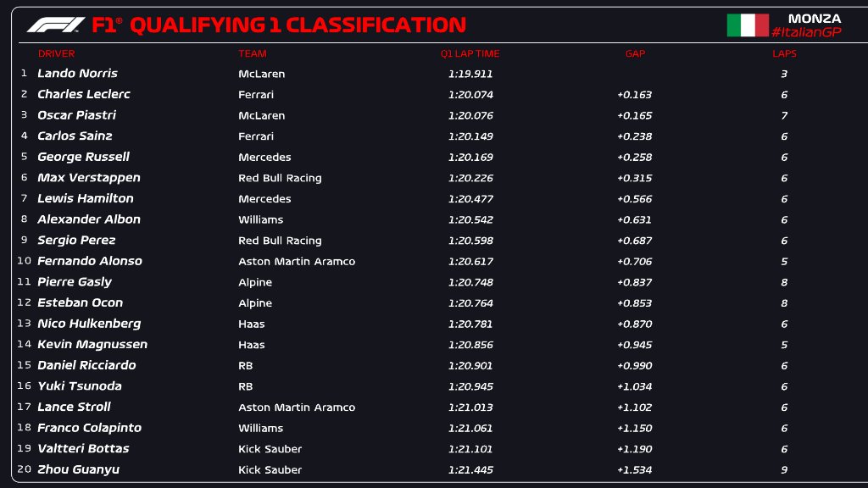
Task: Click the TEAM column header
Action: click(x=253, y=53)
